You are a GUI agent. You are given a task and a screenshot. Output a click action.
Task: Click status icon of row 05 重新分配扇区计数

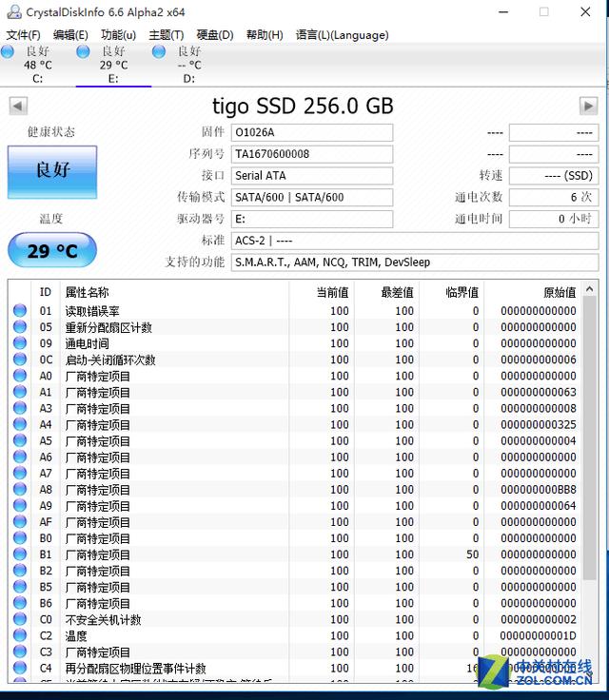(20, 327)
